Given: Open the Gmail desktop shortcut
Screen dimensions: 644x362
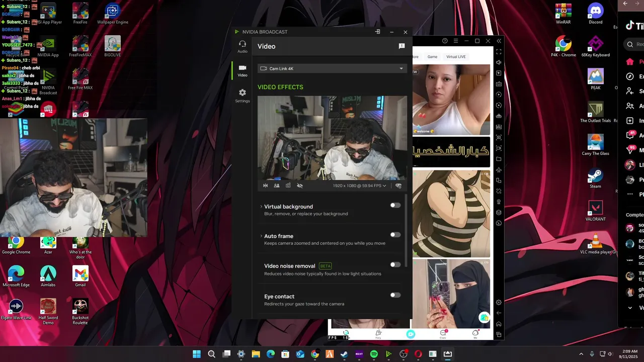Looking at the screenshot, I should pos(80,277).
